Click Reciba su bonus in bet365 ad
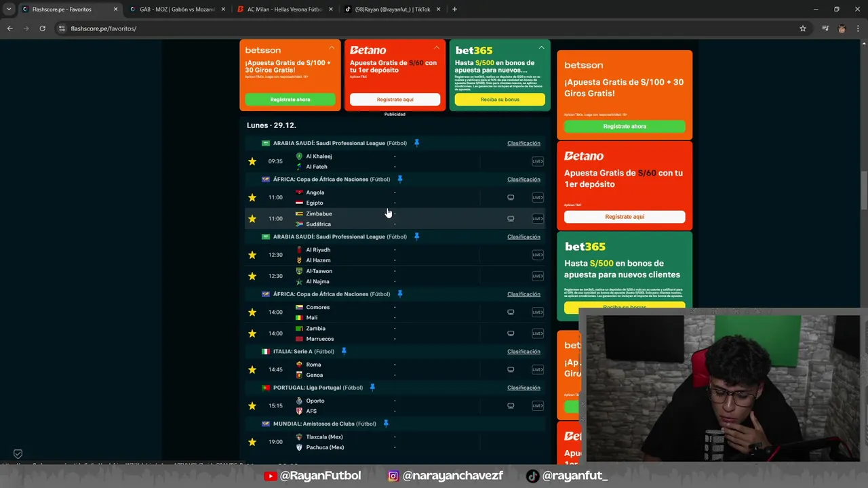Screen dimensions: 868x488 pos(500,100)
